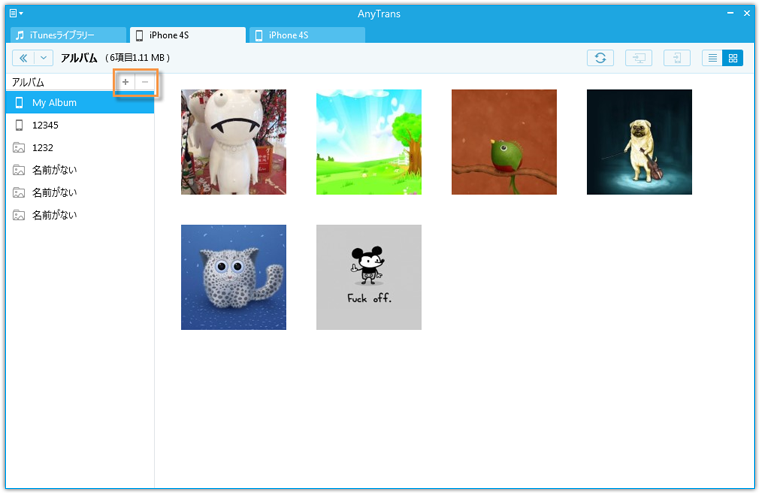Switch to iTunesライブラリー tab
The image size is (760, 494).
tap(68, 35)
